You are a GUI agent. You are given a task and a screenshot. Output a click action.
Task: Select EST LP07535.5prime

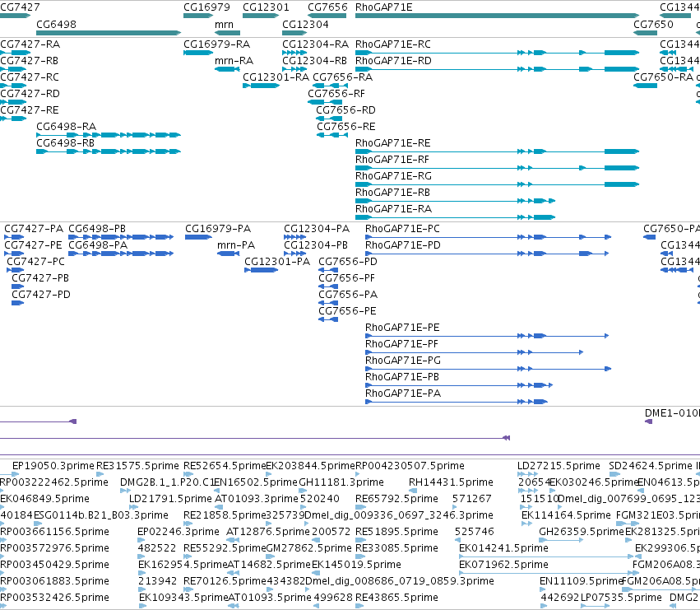(621, 598)
